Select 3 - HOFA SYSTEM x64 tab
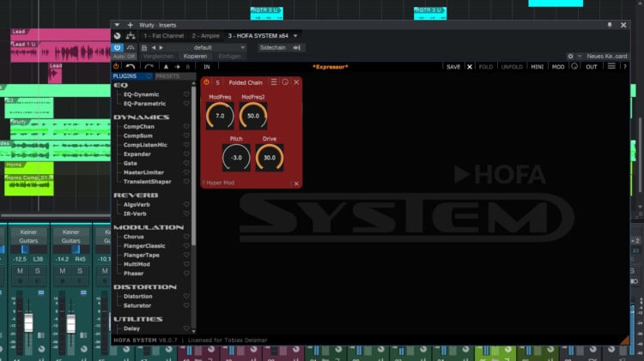 point(258,36)
